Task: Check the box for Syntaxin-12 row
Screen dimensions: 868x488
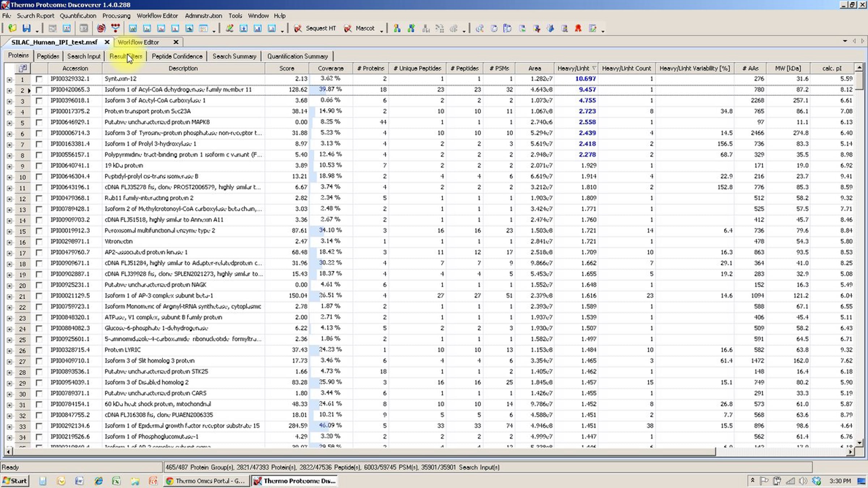Action: coord(39,79)
